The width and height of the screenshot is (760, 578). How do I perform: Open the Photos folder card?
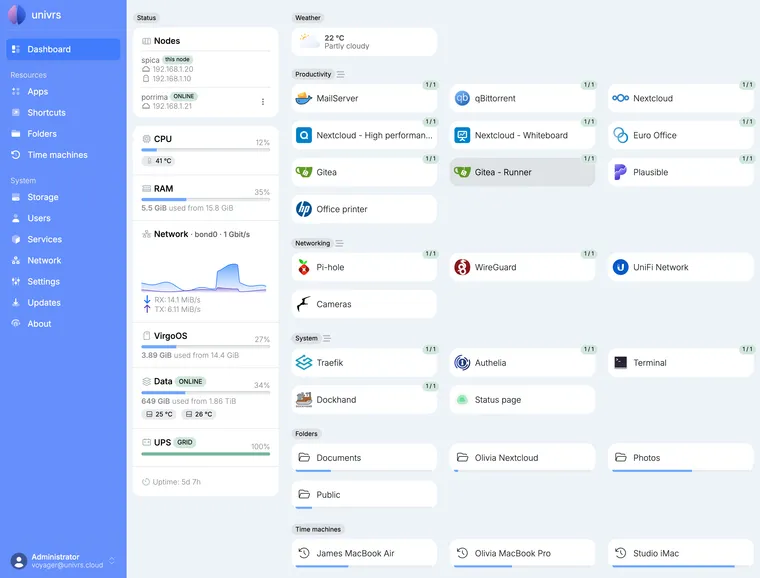(681, 457)
